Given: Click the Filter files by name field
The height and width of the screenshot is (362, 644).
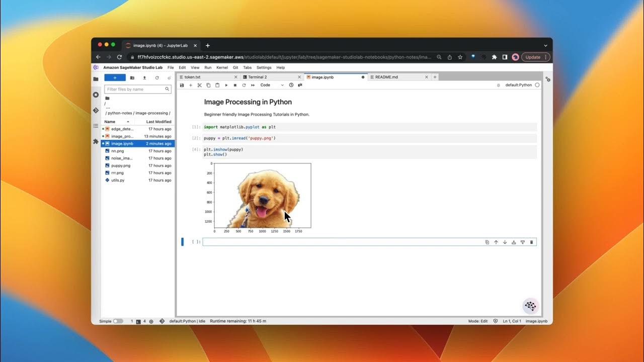Looking at the screenshot, I should coord(138,89).
